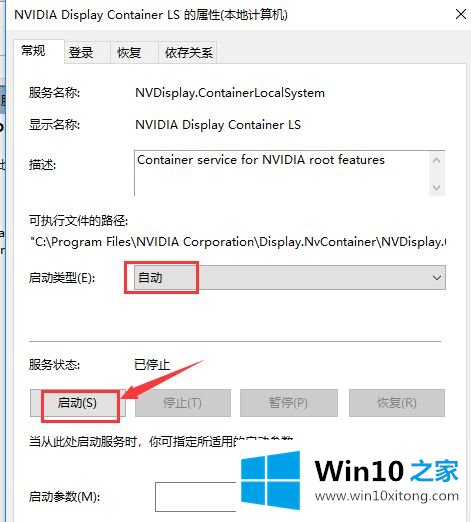Click the executable file path text
Image resolution: width=471 pixels, height=522 pixels.
(x=238, y=242)
